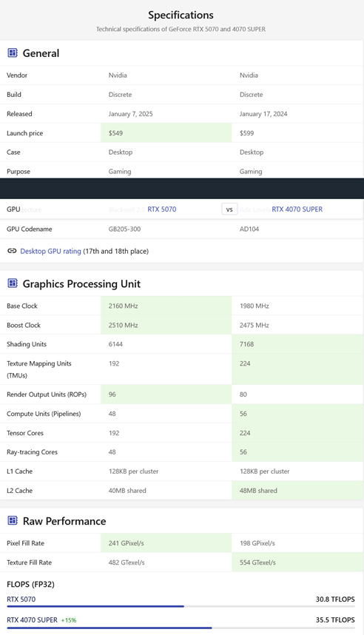Click the '$599' launch price
Viewport: 364px width, 635px height.
(x=246, y=133)
